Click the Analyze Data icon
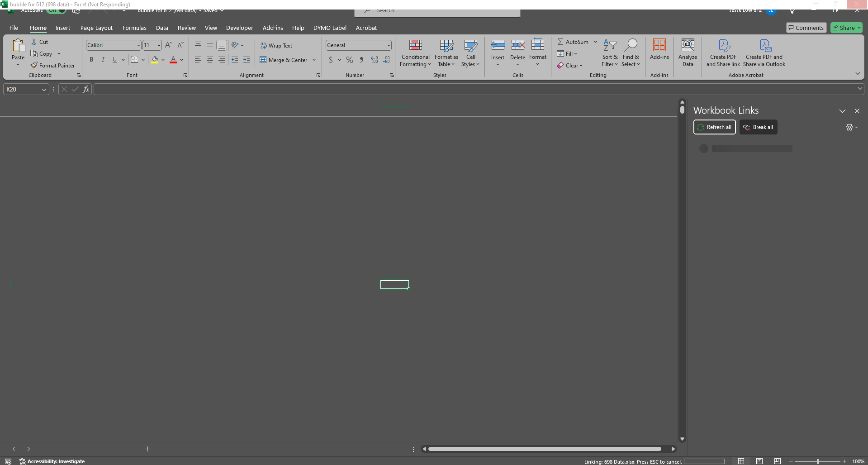 click(x=688, y=45)
